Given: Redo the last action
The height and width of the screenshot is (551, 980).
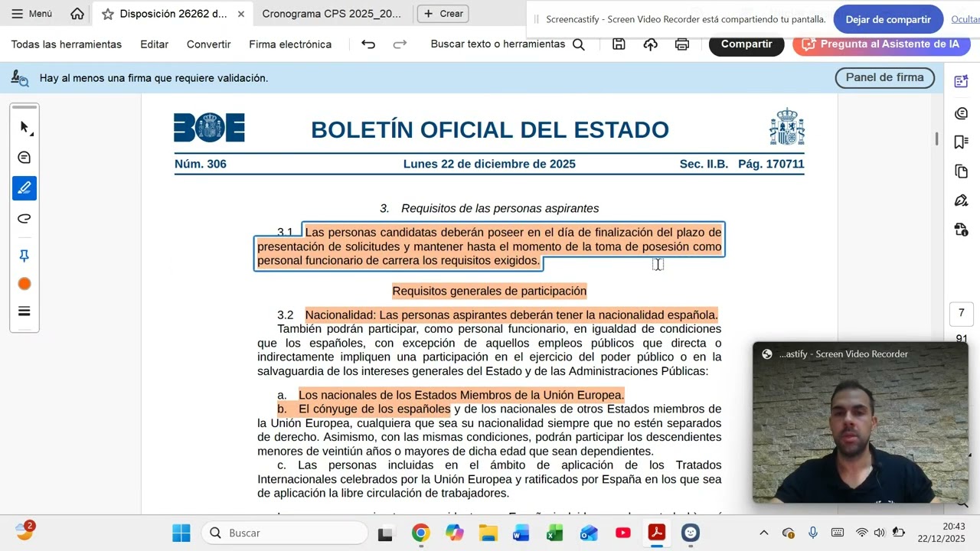Looking at the screenshot, I should [400, 44].
